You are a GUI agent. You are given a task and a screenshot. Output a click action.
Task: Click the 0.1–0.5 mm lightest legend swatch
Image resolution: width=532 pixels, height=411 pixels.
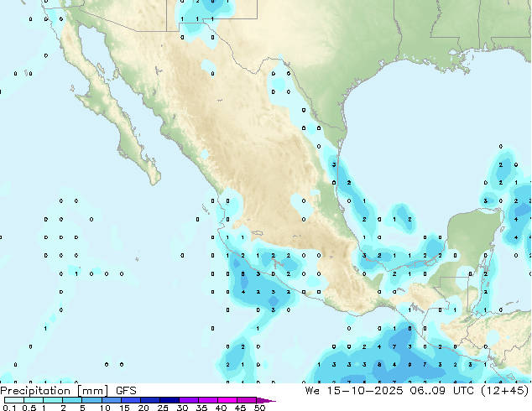(14, 400)
